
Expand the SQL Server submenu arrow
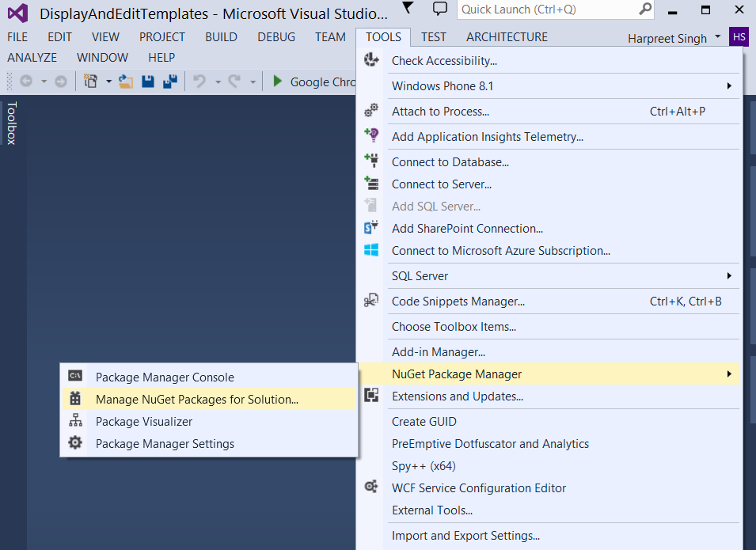(x=729, y=275)
